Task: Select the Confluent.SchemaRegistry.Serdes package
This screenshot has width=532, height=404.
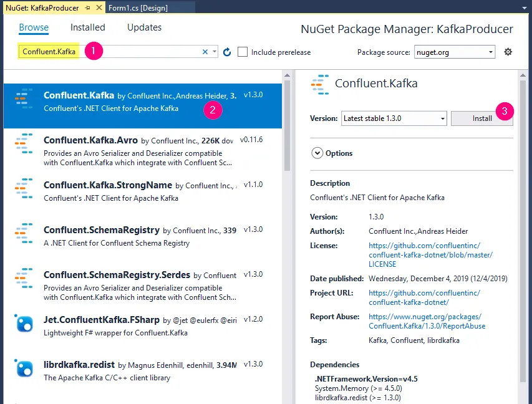Action: pos(142,286)
